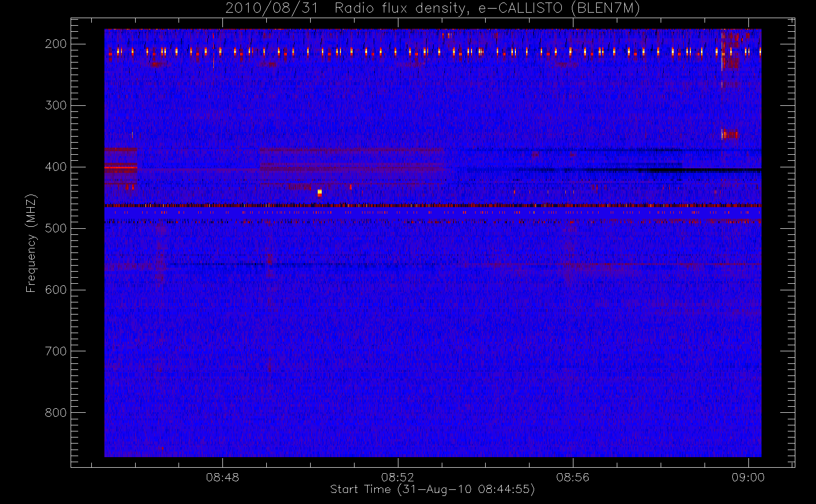Viewport: 816px width, 504px height.
Task: Click the 600 frequency tick label
Action: 56,290
